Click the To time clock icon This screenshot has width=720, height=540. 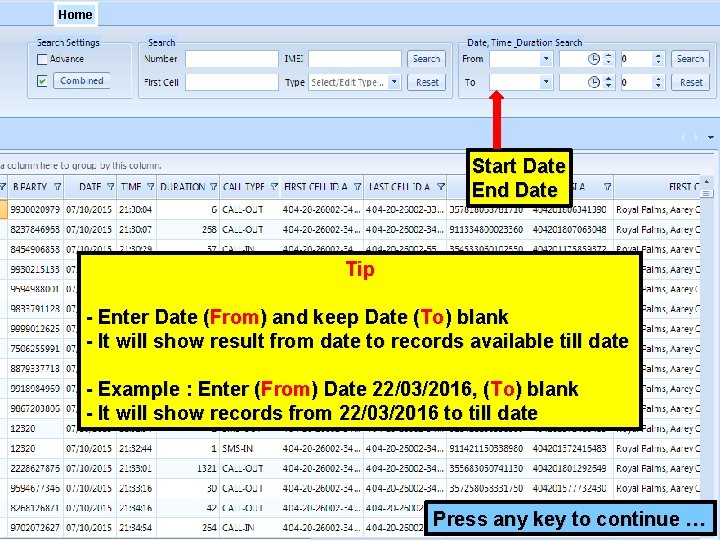(x=594, y=82)
